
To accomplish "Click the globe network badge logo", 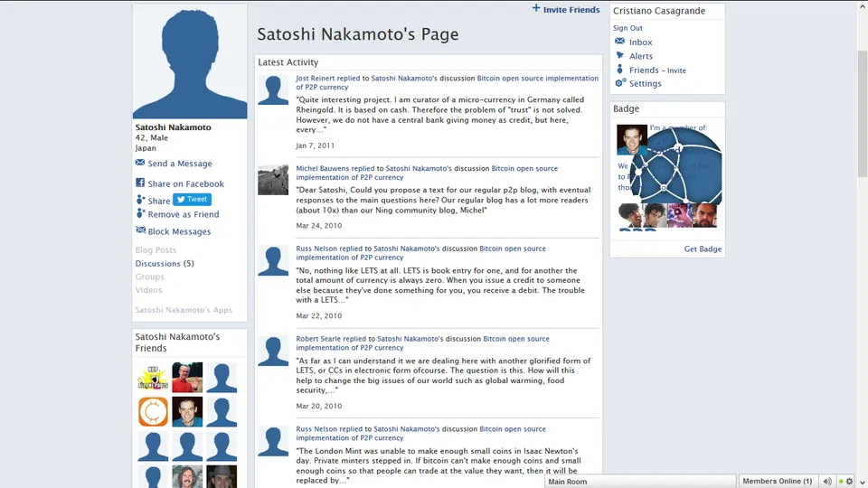I will (x=676, y=166).
